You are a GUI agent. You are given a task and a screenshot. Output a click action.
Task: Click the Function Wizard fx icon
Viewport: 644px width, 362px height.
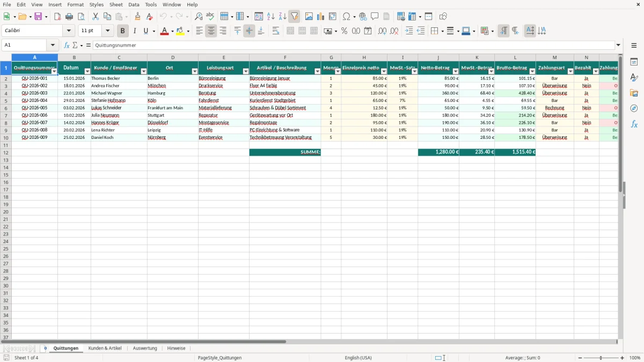[x=67, y=45]
